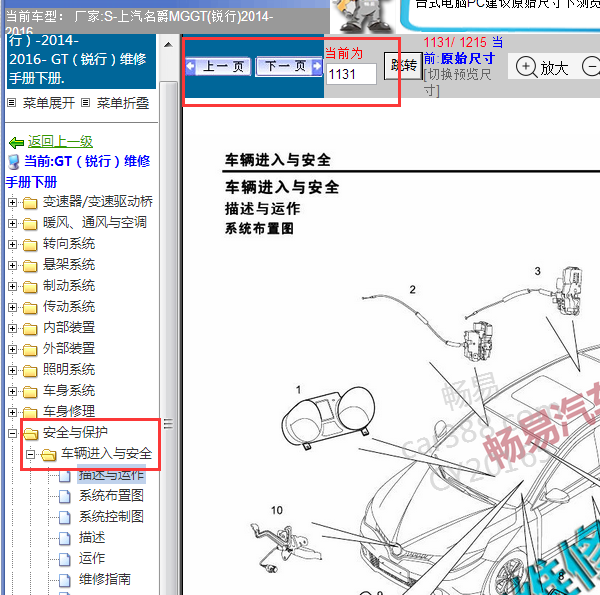
Task: Click the 返回上一级 back link
Action: pyautogui.click(x=60, y=142)
